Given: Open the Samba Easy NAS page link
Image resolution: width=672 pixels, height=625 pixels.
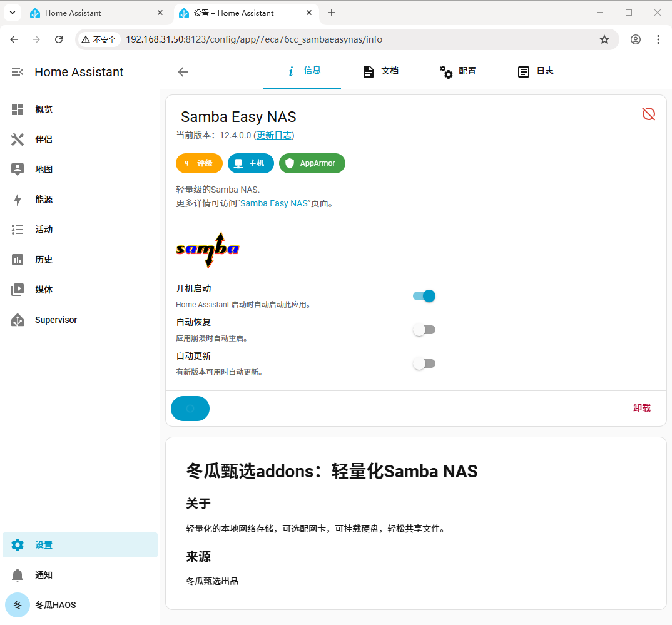Looking at the screenshot, I should (274, 203).
